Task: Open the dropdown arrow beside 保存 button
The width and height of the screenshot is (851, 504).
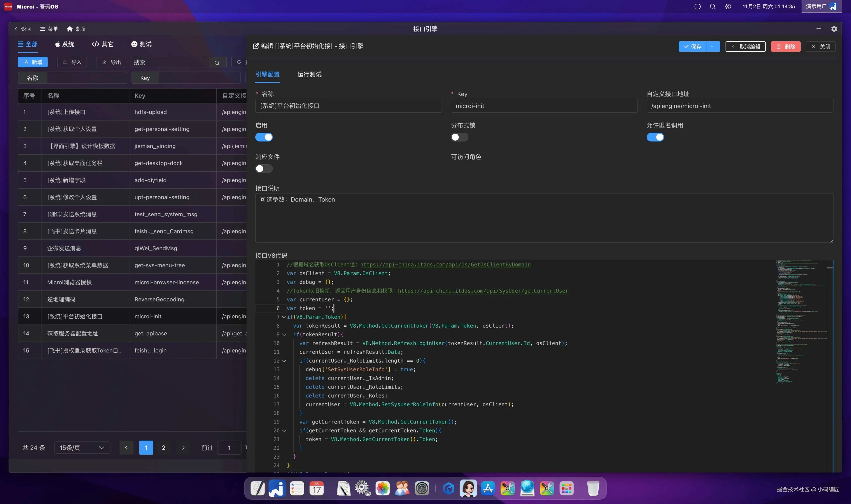Action: click(x=712, y=47)
